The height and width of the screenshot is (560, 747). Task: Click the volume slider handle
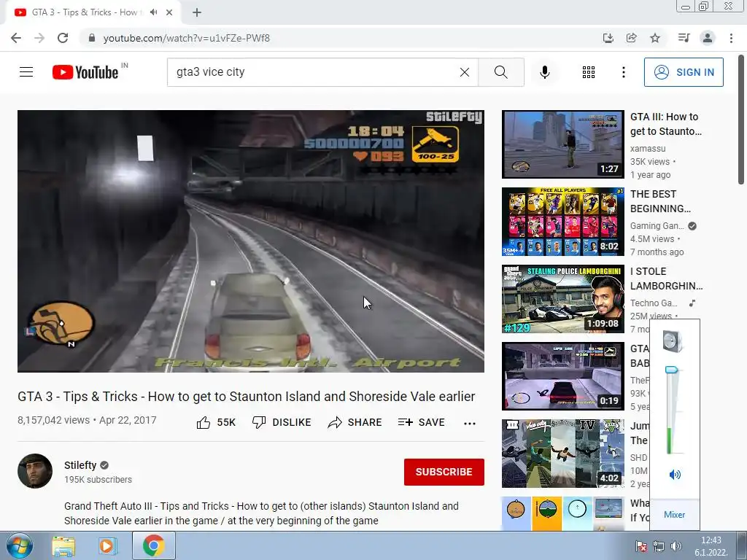671,370
